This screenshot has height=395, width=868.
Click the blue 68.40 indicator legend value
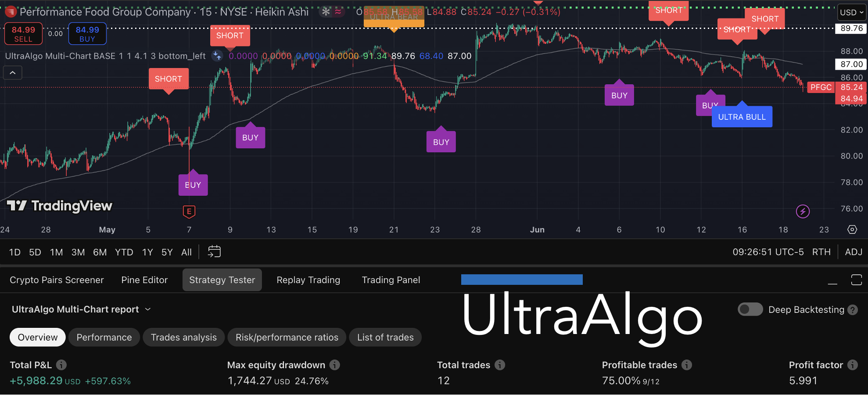pyautogui.click(x=431, y=56)
